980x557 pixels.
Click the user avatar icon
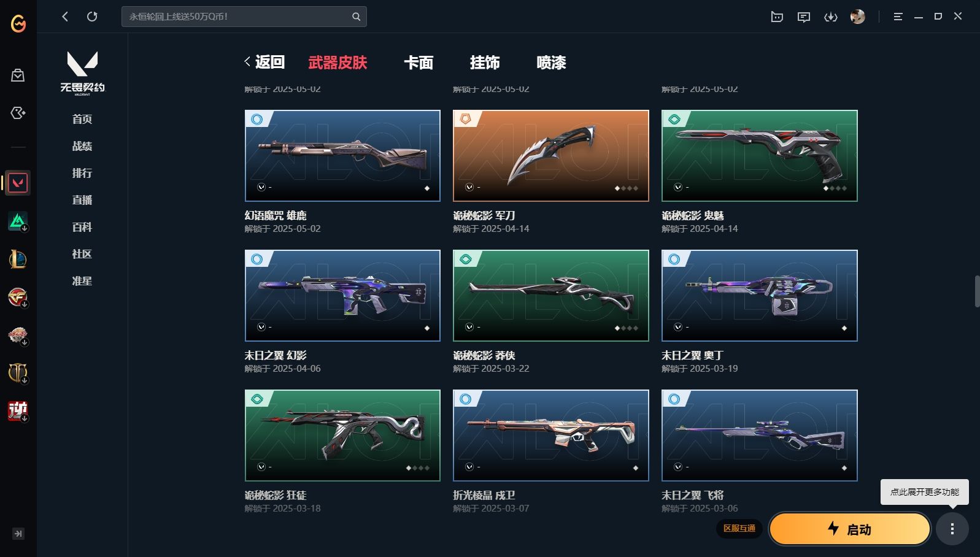coord(858,17)
